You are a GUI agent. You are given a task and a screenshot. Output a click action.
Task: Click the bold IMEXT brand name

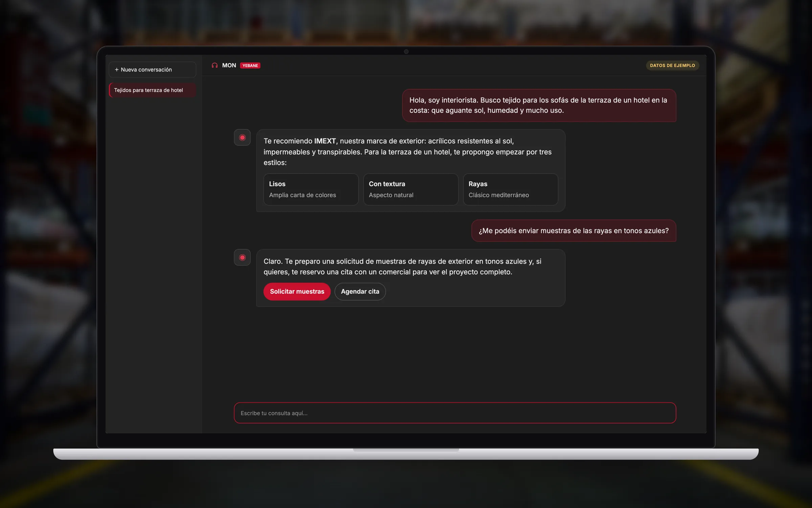[x=325, y=141]
